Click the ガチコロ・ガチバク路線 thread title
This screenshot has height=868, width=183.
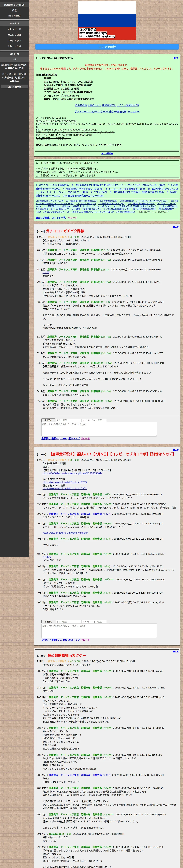[65, 231]
